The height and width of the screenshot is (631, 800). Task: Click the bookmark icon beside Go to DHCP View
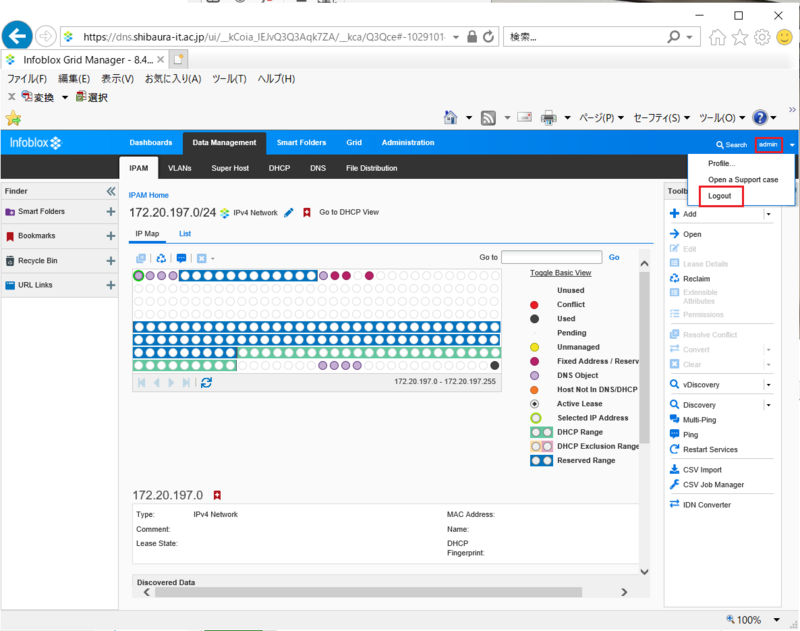click(307, 212)
